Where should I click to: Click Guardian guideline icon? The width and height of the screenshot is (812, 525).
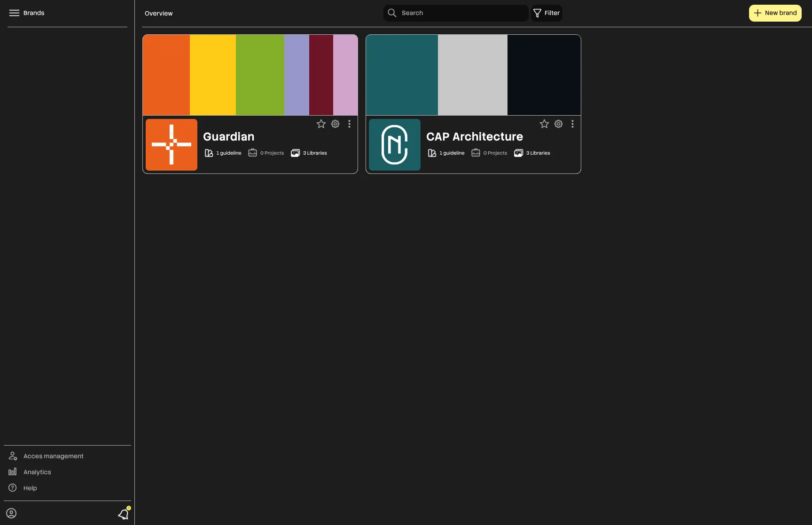[209, 153]
